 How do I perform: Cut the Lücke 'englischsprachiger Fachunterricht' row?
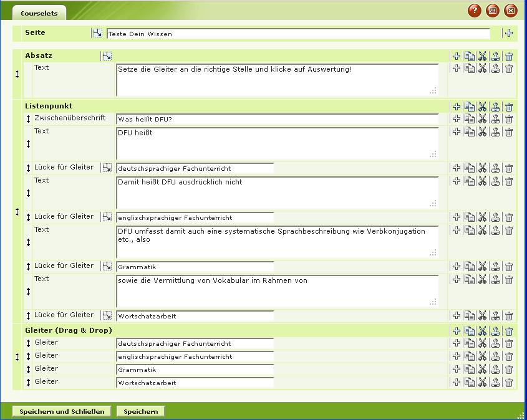(482, 217)
